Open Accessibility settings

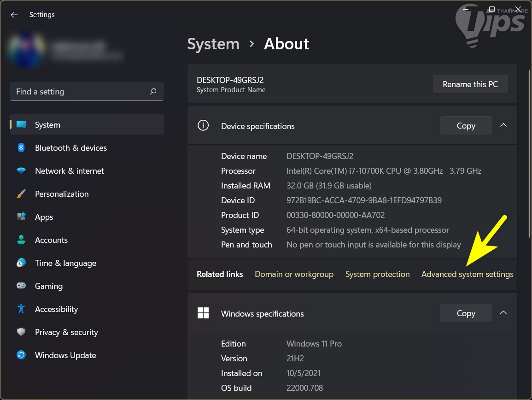click(56, 309)
